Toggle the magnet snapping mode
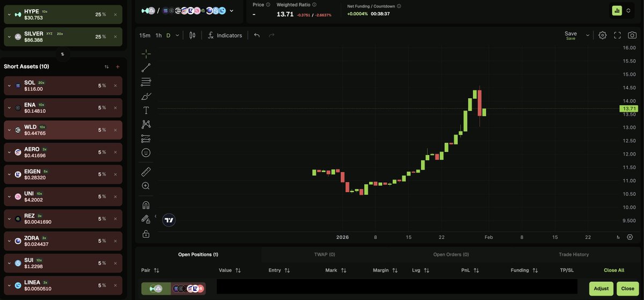 coord(146,205)
